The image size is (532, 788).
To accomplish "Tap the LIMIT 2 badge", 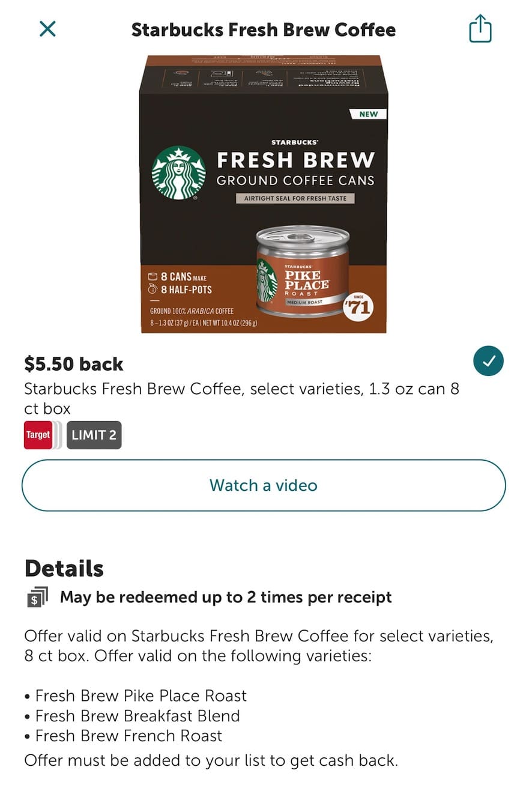I will 94,435.
